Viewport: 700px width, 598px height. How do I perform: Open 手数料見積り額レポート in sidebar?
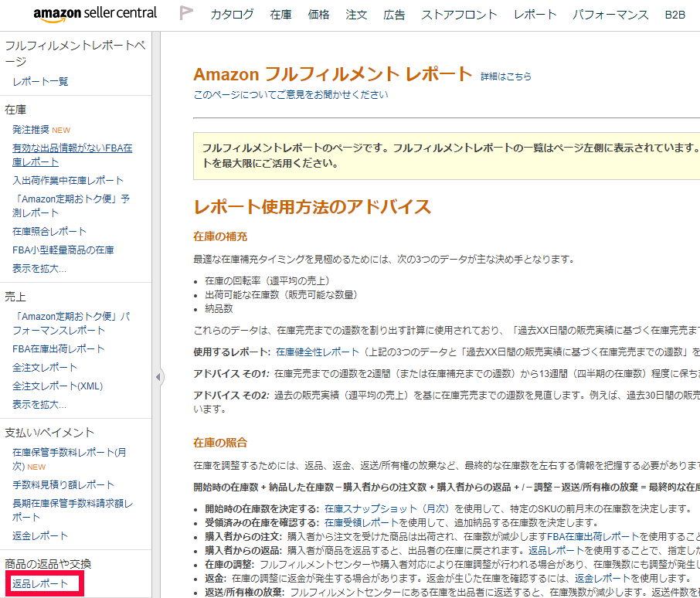63,484
